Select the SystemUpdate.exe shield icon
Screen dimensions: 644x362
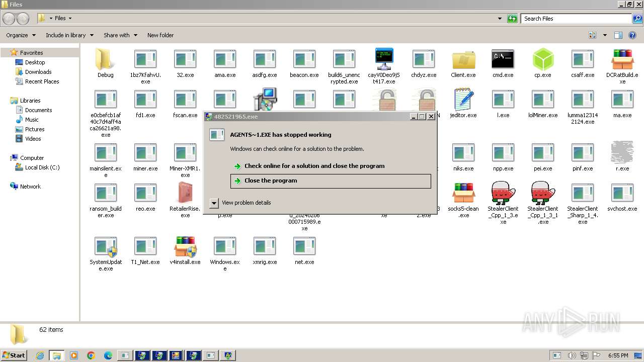(x=105, y=246)
